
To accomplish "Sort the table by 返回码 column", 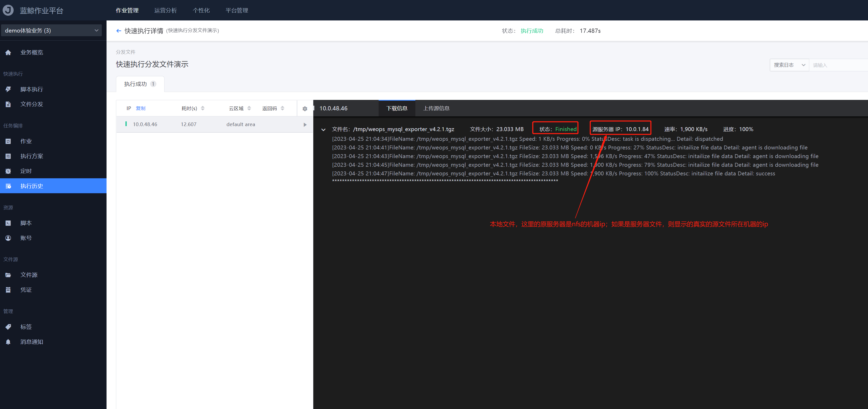I will pyautogui.click(x=282, y=108).
